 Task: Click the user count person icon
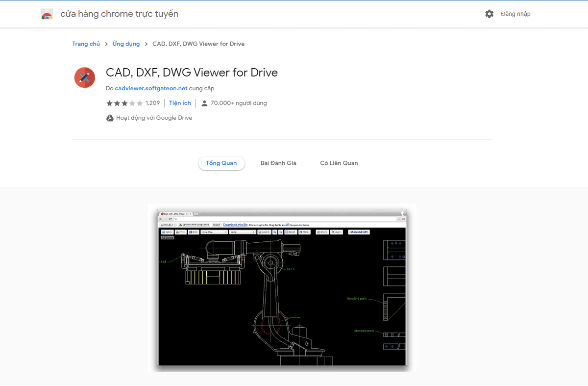(204, 103)
